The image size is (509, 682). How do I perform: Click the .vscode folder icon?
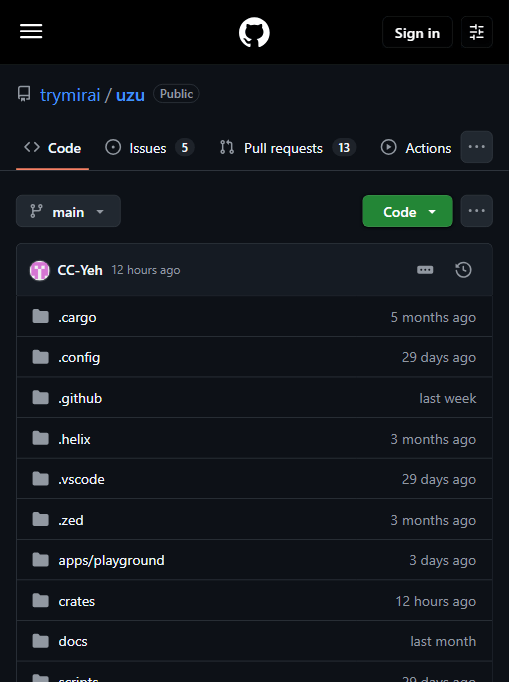(40, 479)
